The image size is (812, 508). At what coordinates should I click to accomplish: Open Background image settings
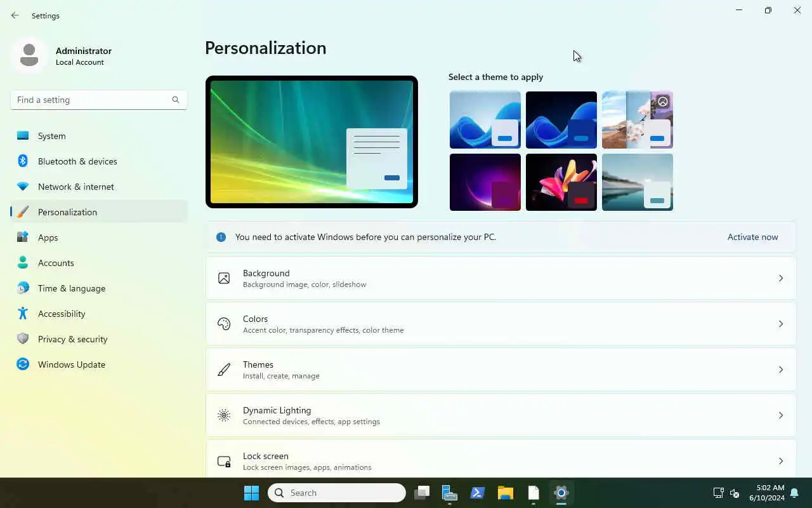(501, 278)
